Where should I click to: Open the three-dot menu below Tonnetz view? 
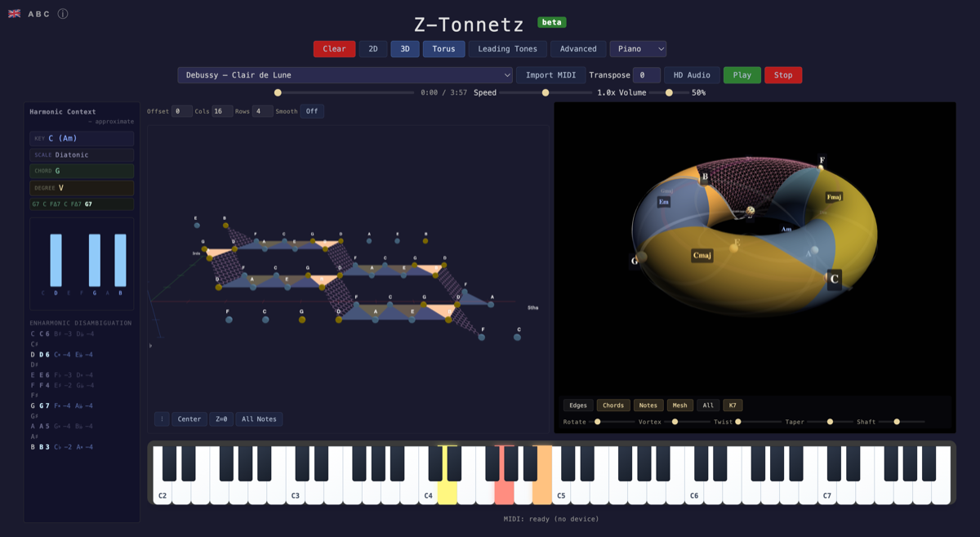click(x=162, y=419)
